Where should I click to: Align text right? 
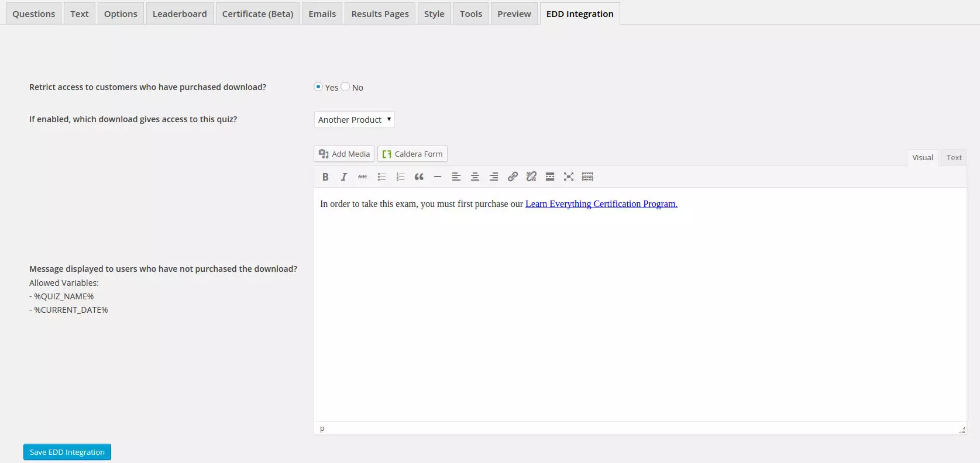[494, 177]
